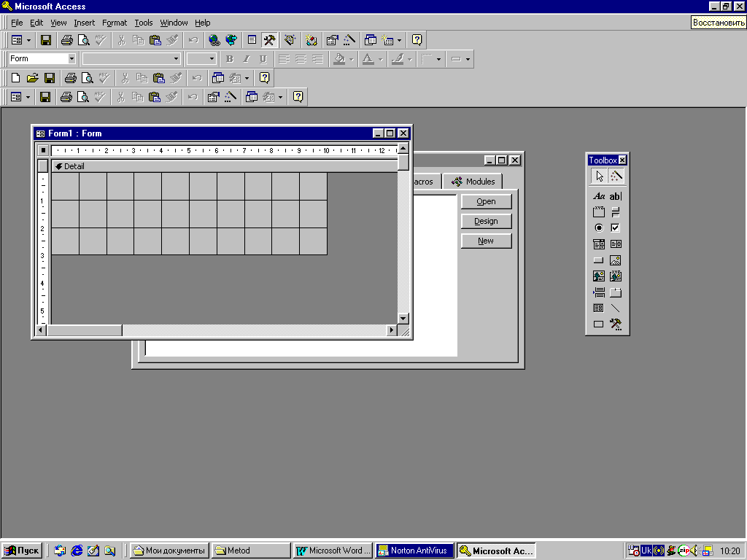
Task: Click Database Window icon in first toolbar row
Action: pos(370,40)
